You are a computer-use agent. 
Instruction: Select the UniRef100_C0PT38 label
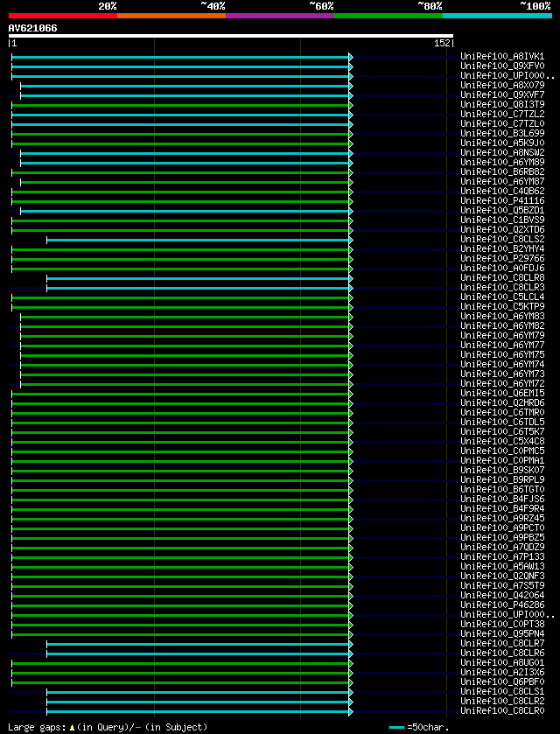pyautogui.click(x=503, y=625)
